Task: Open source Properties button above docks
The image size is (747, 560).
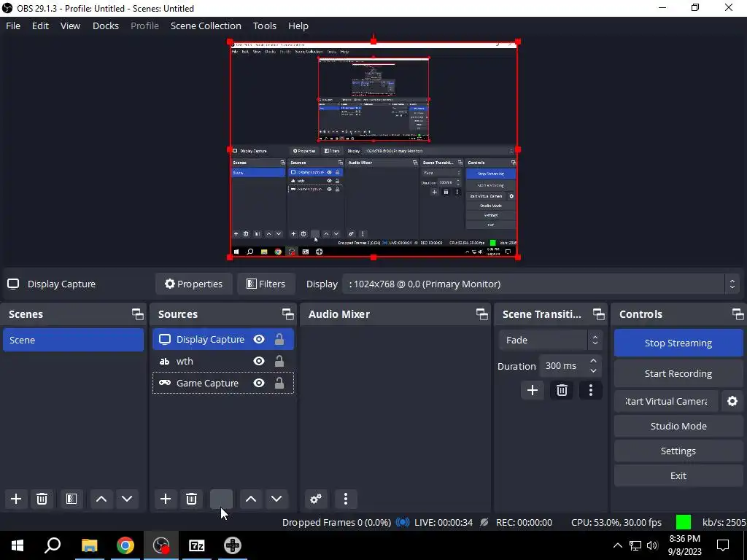Action: pyautogui.click(x=194, y=284)
